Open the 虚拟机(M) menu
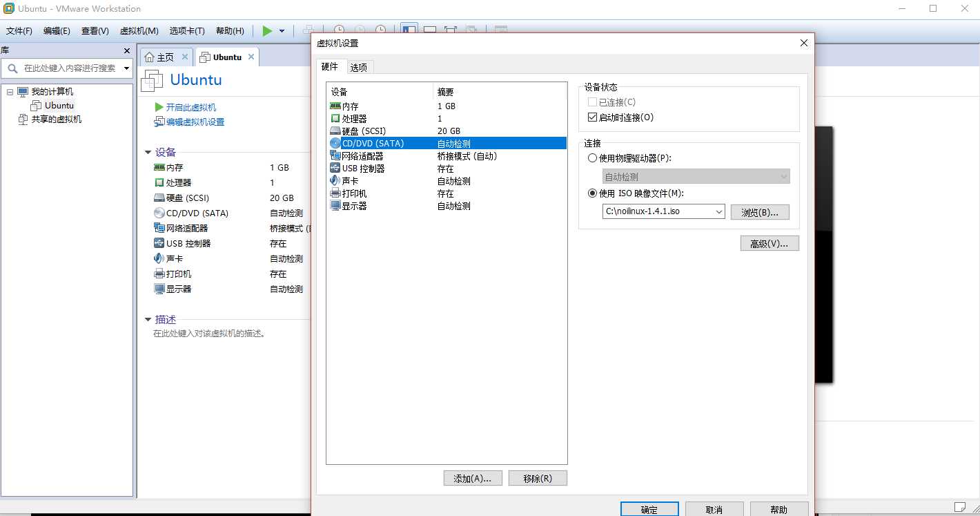Image resolution: width=980 pixels, height=516 pixels. click(x=139, y=31)
